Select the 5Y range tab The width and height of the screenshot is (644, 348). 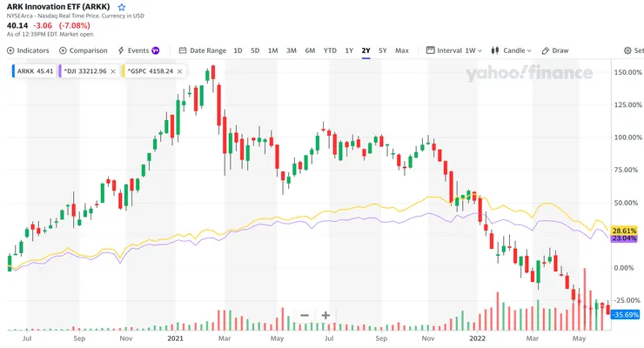(x=382, y=50)
